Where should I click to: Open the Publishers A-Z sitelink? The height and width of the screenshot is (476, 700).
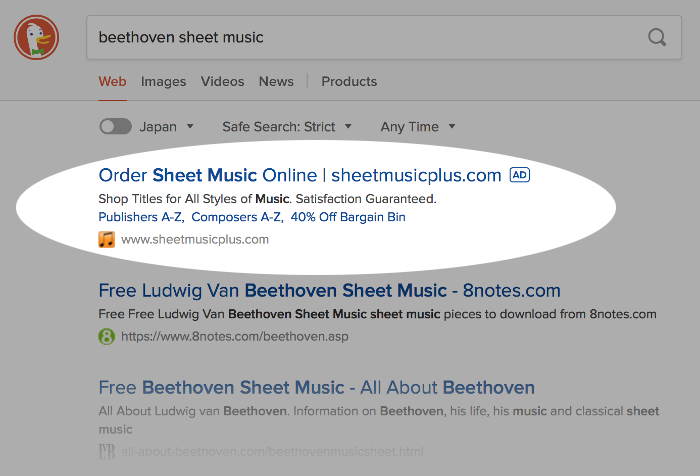140,217
